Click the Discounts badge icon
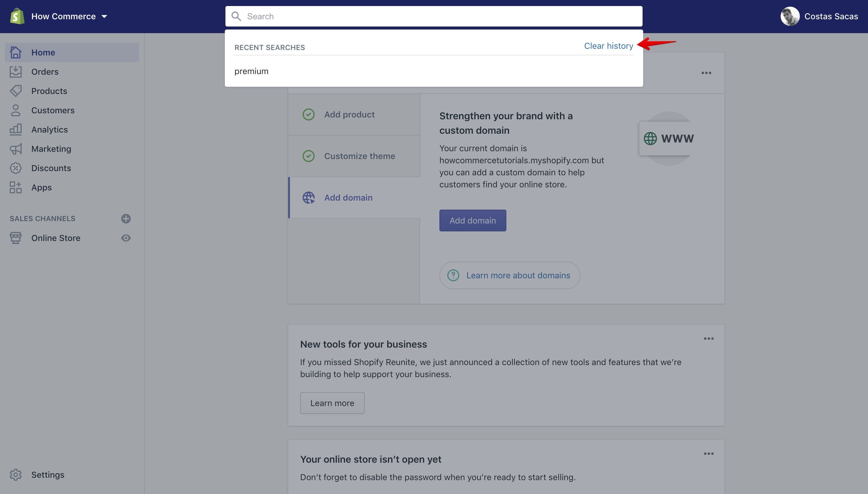 point(16,168)
